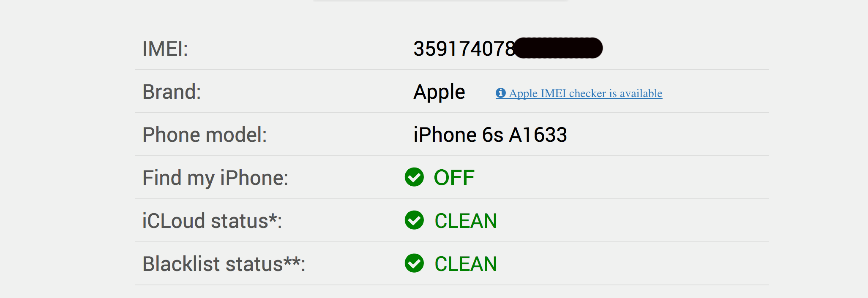The width and height of the screenshot is (868, 298).
Task: Click the iCloud status CLEAN value
Action: tap(466, 221)
